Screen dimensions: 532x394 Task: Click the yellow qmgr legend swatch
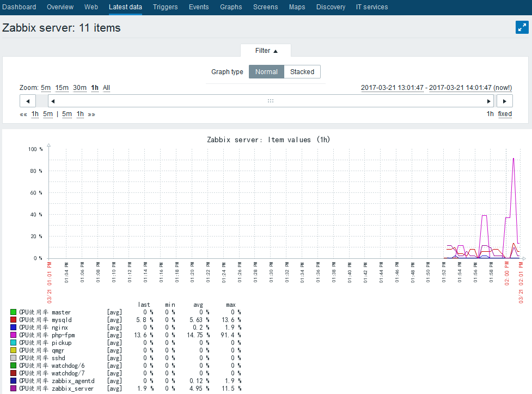click(x=13, y=350)
